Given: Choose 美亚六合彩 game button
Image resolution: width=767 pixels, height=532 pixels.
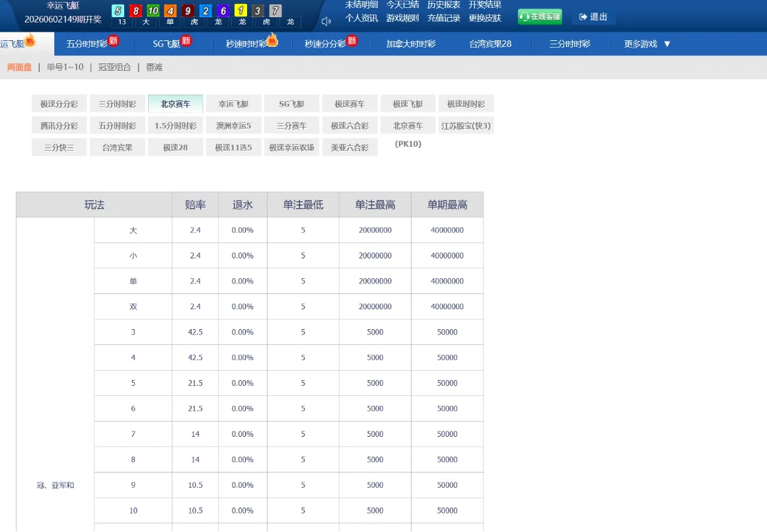Looking at the screenshot, I should coord(349,147).
